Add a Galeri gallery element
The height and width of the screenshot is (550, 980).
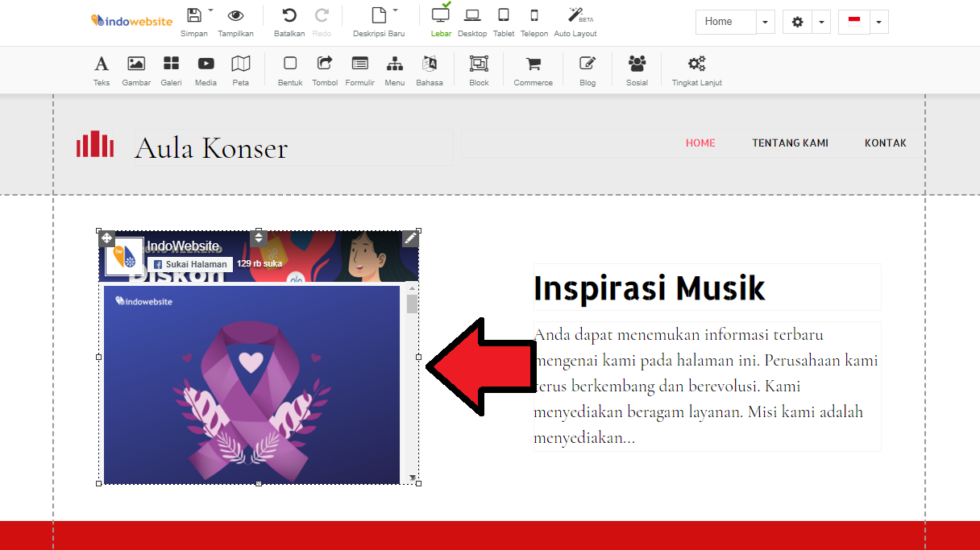[x=171, y=69]
